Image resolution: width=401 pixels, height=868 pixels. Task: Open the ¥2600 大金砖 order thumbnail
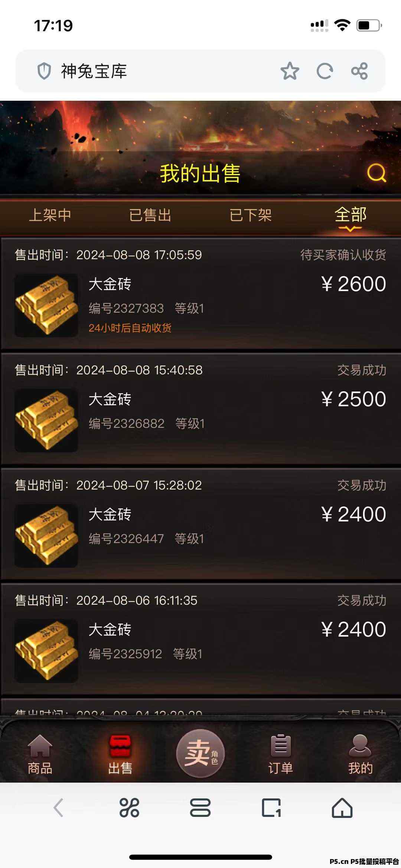coord(46,305)
